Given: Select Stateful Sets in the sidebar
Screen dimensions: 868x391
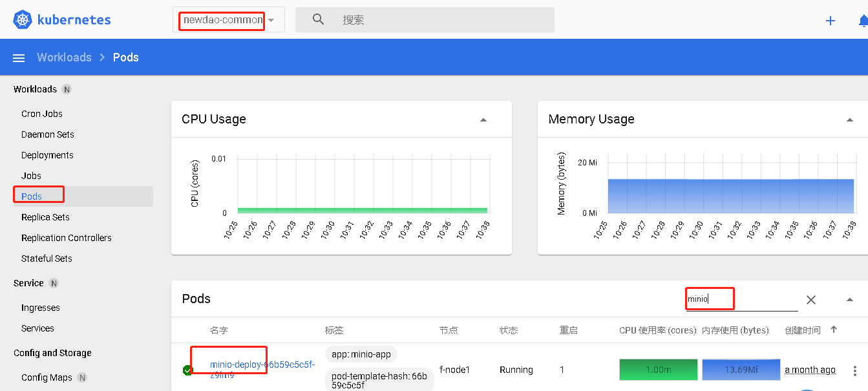Looking at the screenshot, I should coord(47,259).
